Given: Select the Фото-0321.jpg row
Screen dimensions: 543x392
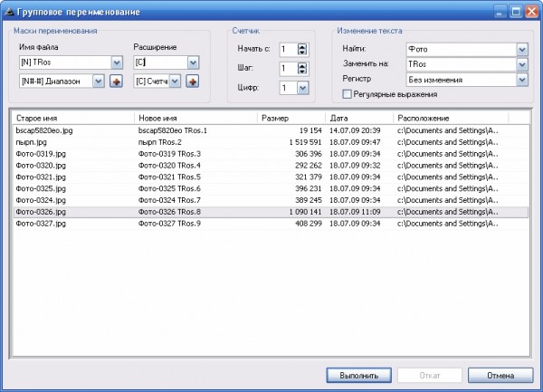Looking at the screenshot, I should 271,177.
